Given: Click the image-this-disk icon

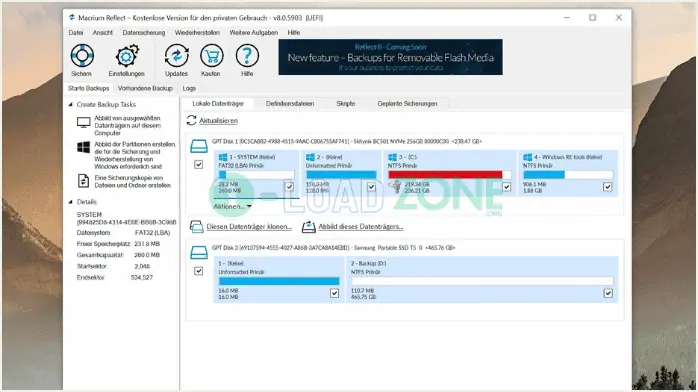Looking at the screenshot, I should (x=308, y=226).
